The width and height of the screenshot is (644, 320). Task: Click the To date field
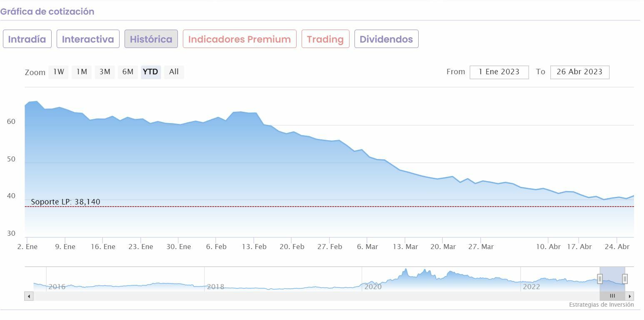[x=579, y=72]
